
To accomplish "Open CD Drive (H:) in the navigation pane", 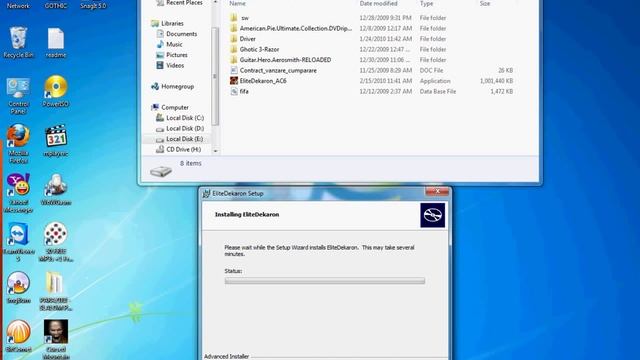I will coord(183,150).
